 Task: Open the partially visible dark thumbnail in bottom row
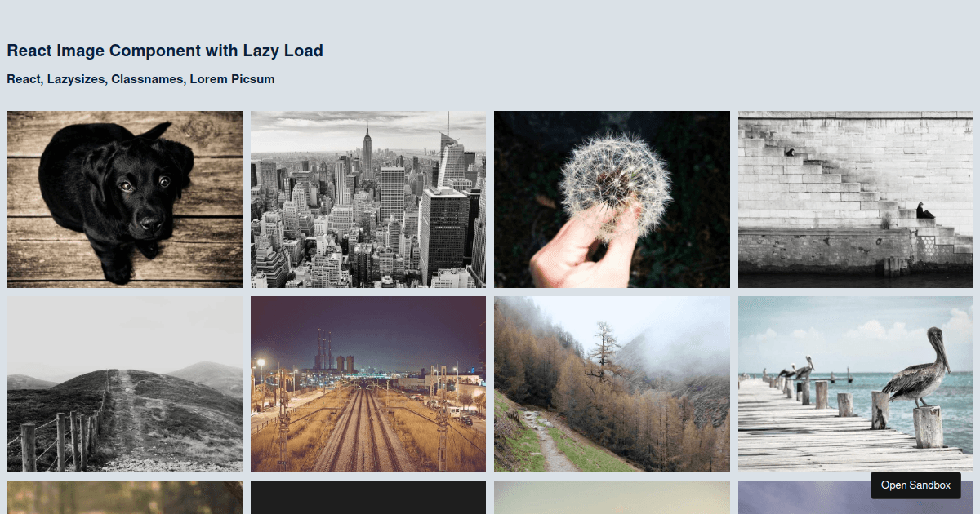coord(368,497)
